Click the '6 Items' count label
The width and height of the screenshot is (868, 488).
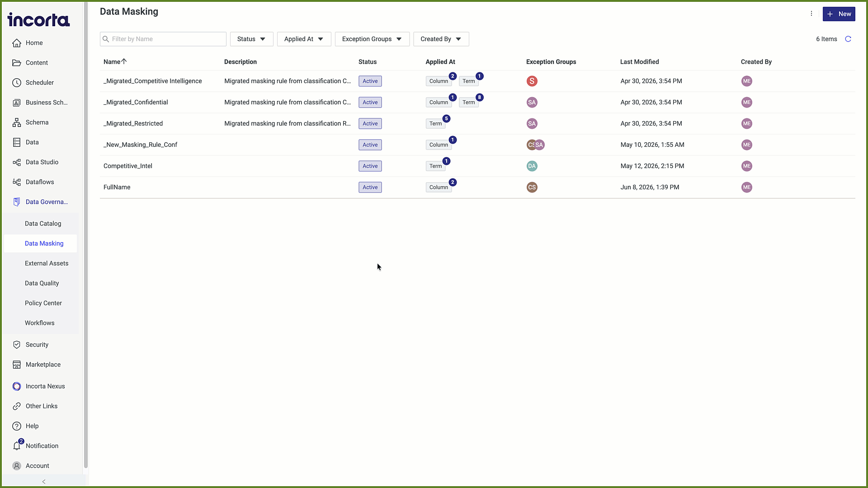[x=826, y=39]
